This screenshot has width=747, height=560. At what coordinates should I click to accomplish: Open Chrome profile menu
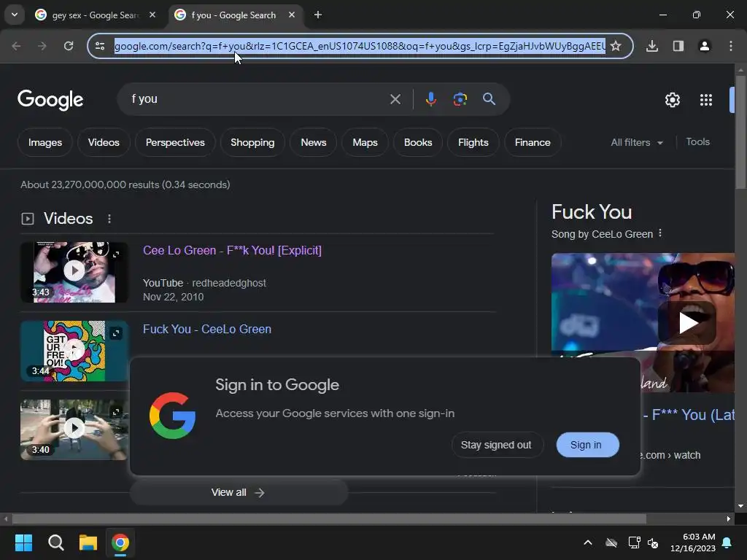tap(705, 46)
